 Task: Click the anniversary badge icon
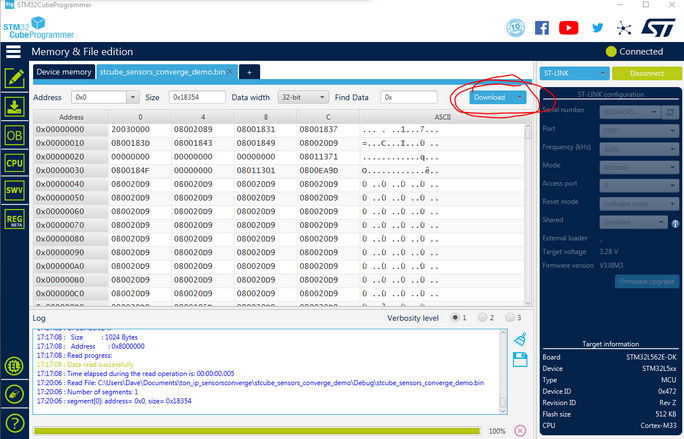(515, 27)
